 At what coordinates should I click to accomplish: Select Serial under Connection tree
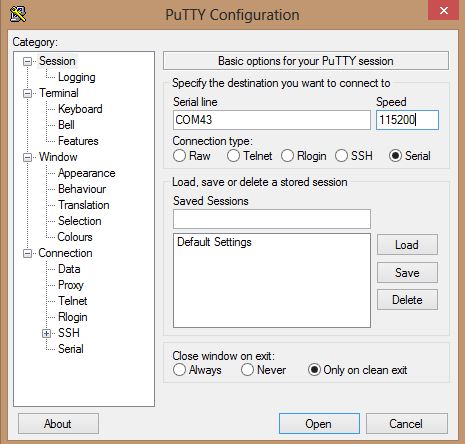(71, 349)
